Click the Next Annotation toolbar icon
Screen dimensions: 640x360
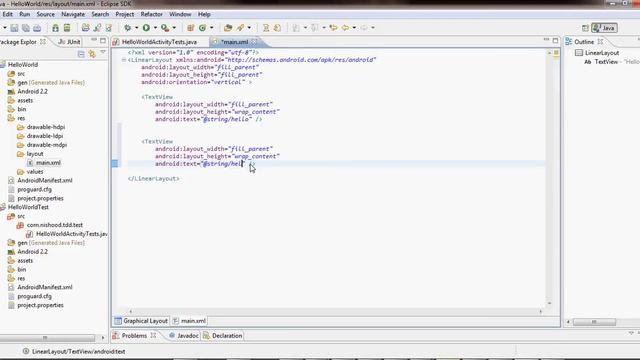click(296, 28)
